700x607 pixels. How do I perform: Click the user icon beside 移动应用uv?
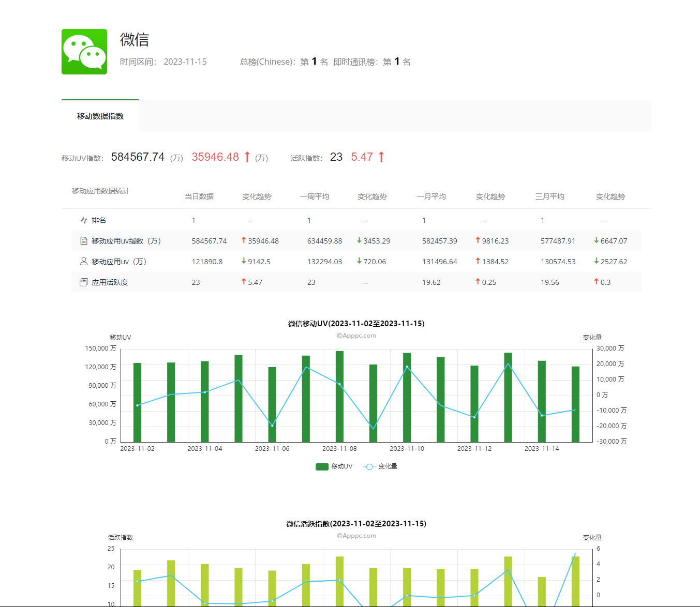[x=84, y=262]
